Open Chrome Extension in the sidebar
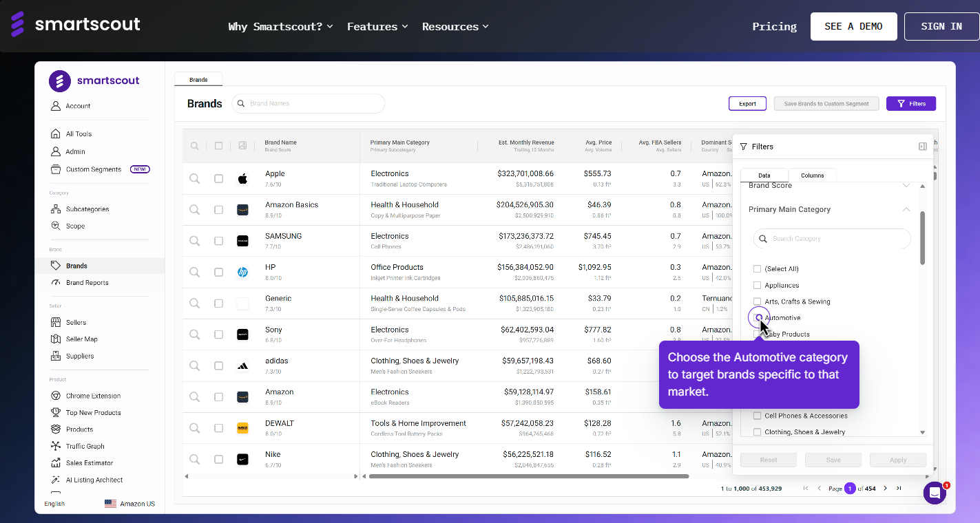This screenshot has width=980, height=523. click(x=93, y=396)
